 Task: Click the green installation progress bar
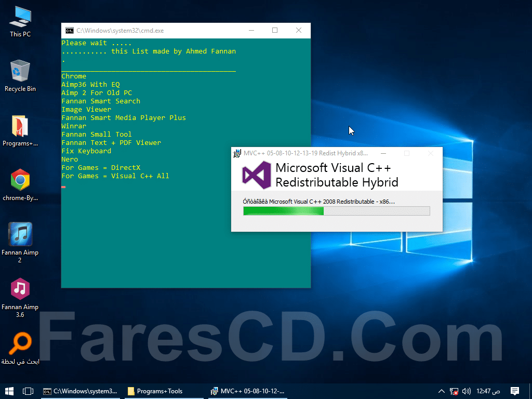337,211
